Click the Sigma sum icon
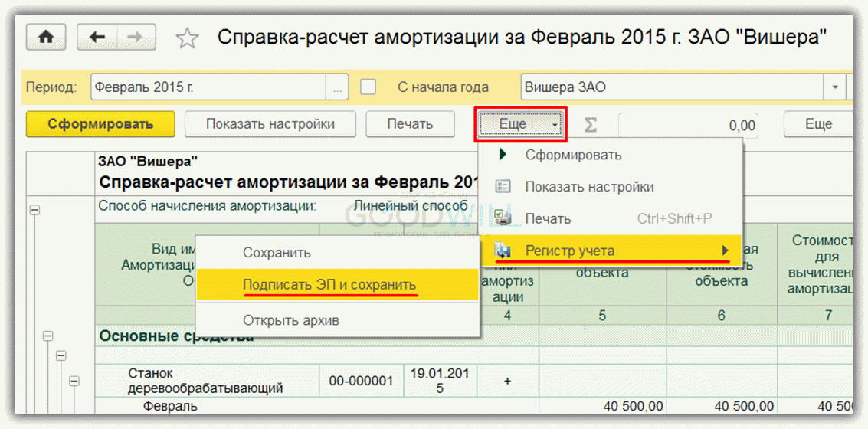868x429 pixels. pyautogui.click(x=591, y=125)
